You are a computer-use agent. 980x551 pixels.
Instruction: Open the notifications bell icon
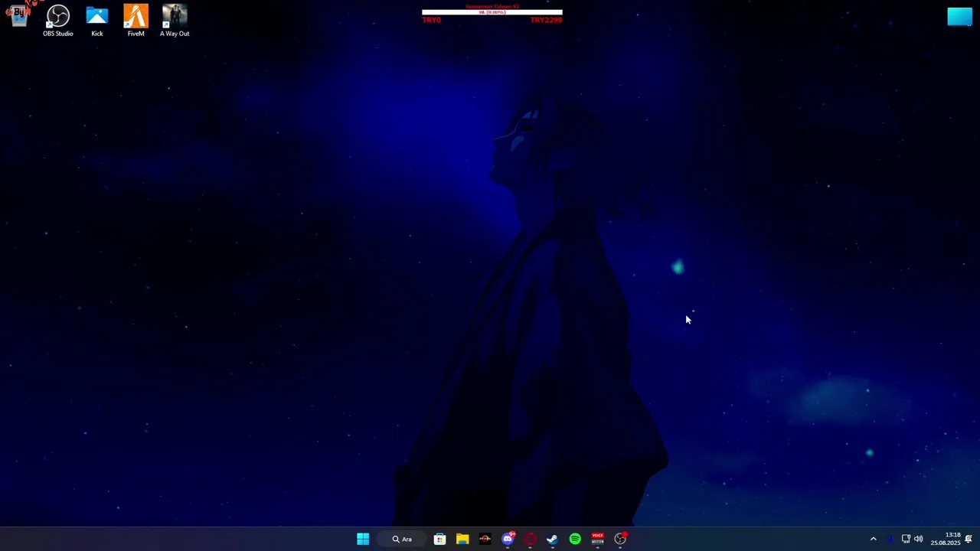coord(969,539)
